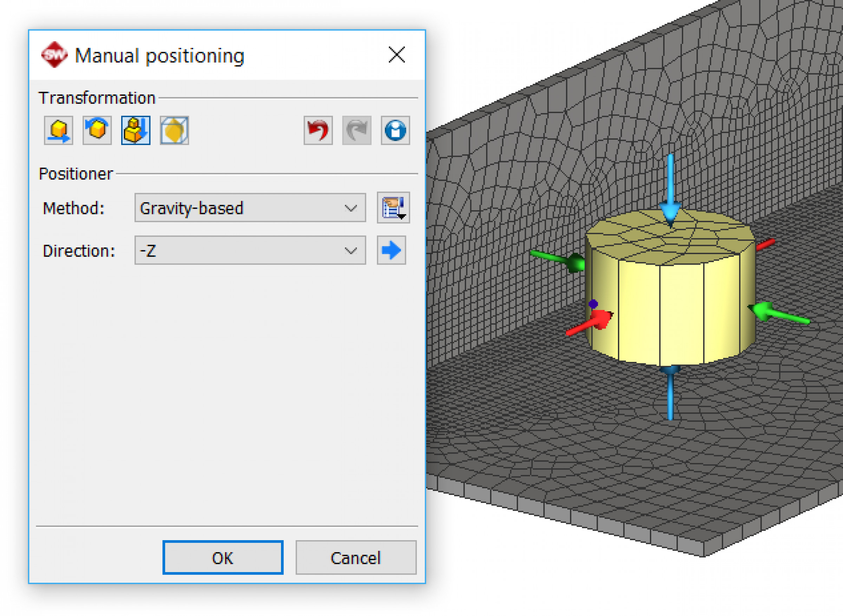Click the purple dot on the cylinder
843x616 pixels.
pyautogui.click(x=593, y=304)
